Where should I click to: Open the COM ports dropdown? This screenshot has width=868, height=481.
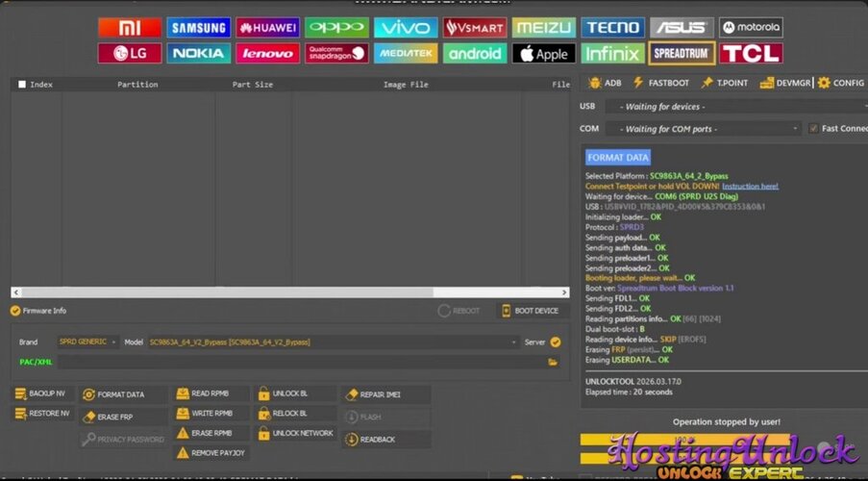coord(709,128)
